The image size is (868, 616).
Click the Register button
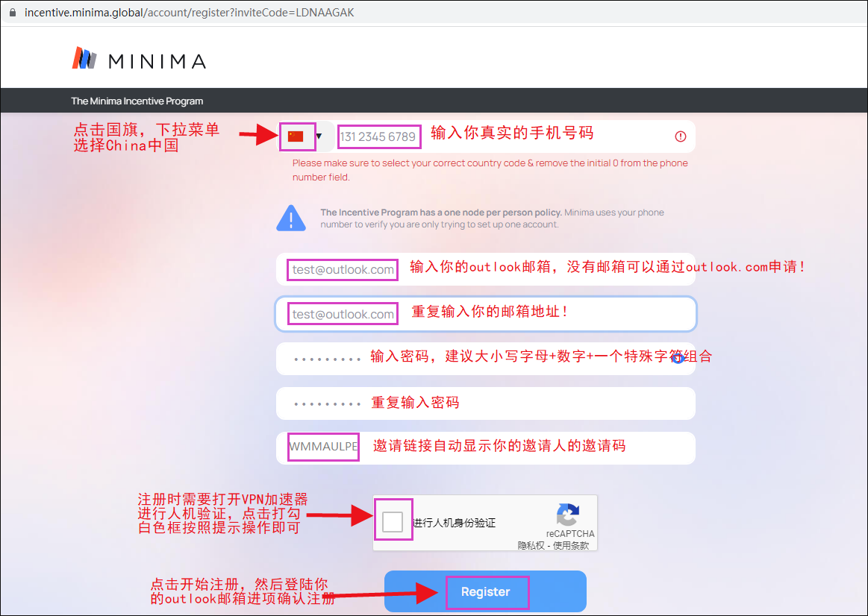485,591
